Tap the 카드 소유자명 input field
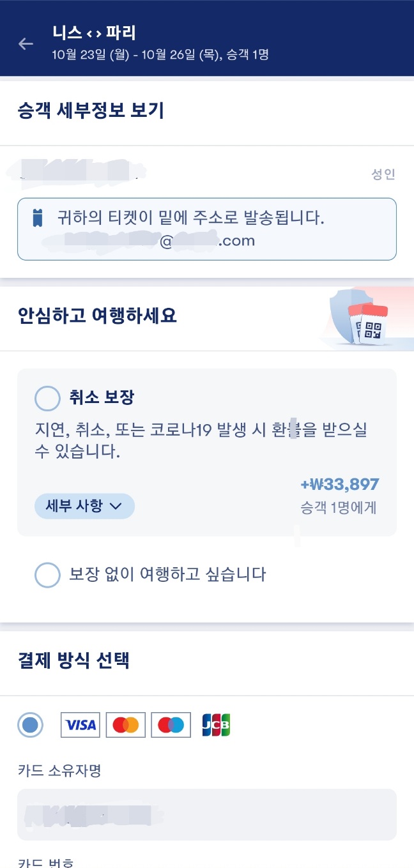Screen dimensions: 414x868 (207, 815)
